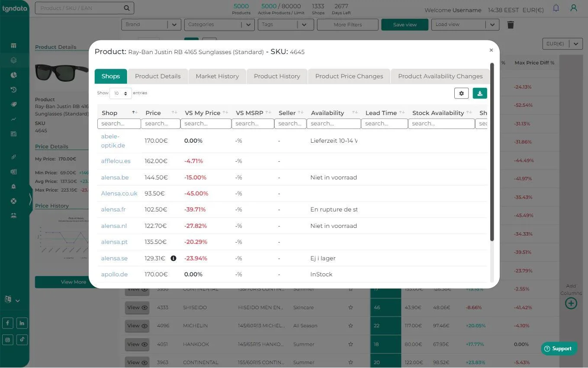Image resolution: width=588 pixels, height=368 pixels.
Task: Click the info icon next to 129.31€
Action: [x=174, y=258]
